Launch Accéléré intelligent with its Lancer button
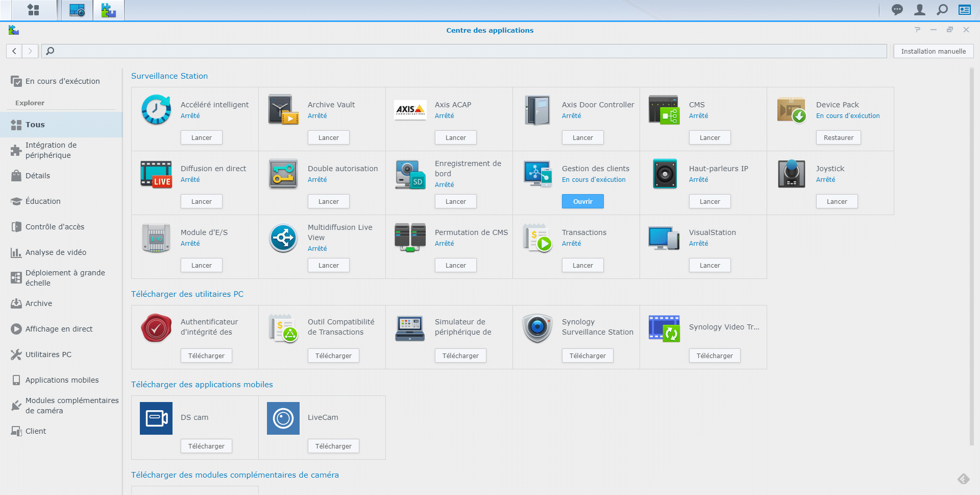The width and height of the screenshot is (980, 495). click(202, 137)
